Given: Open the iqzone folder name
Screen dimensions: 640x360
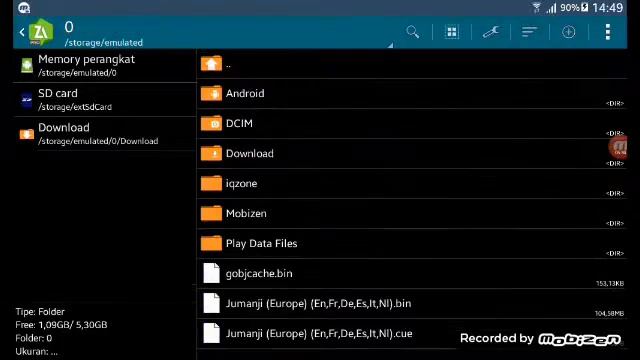Looking at the screenshot, I should point(241,184).
